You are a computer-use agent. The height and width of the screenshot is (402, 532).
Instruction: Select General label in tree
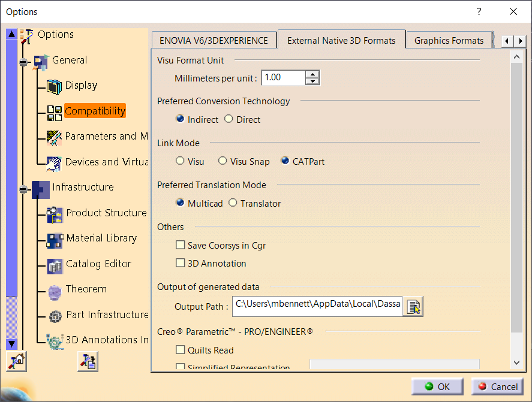70,60
